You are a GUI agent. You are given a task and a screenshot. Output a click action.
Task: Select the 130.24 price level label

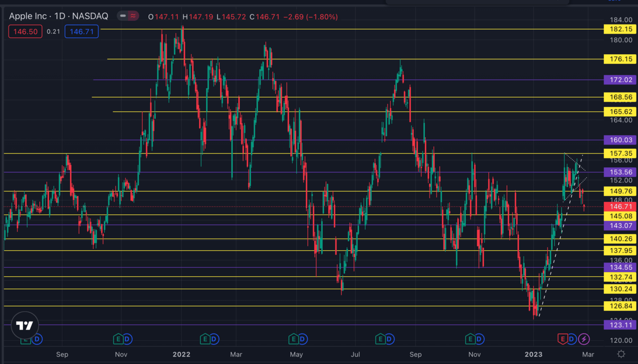[620, 289]
